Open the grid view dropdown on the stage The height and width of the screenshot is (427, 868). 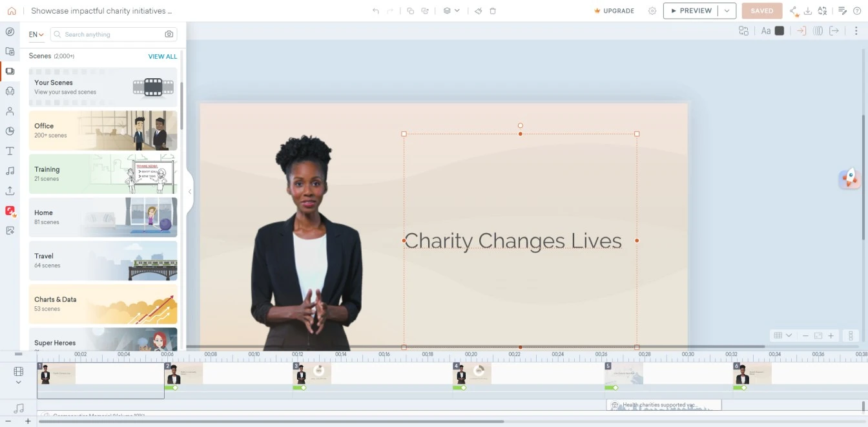pos(783,335)
